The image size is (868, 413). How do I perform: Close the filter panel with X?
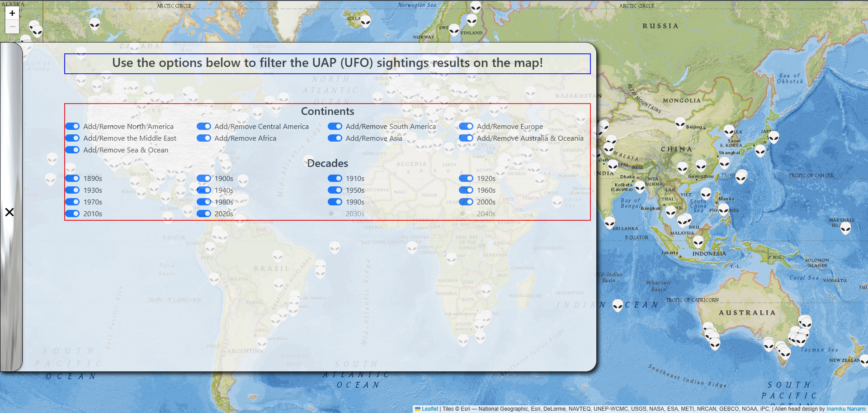point(9,212)
